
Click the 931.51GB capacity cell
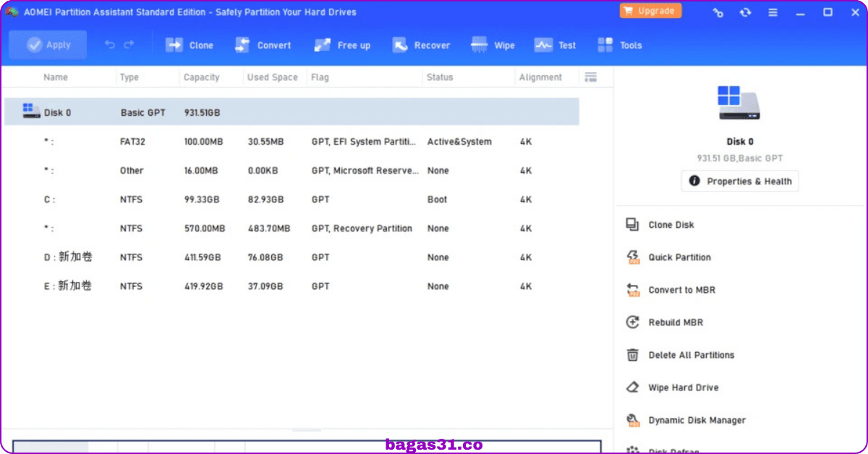[x=203, y=113]
